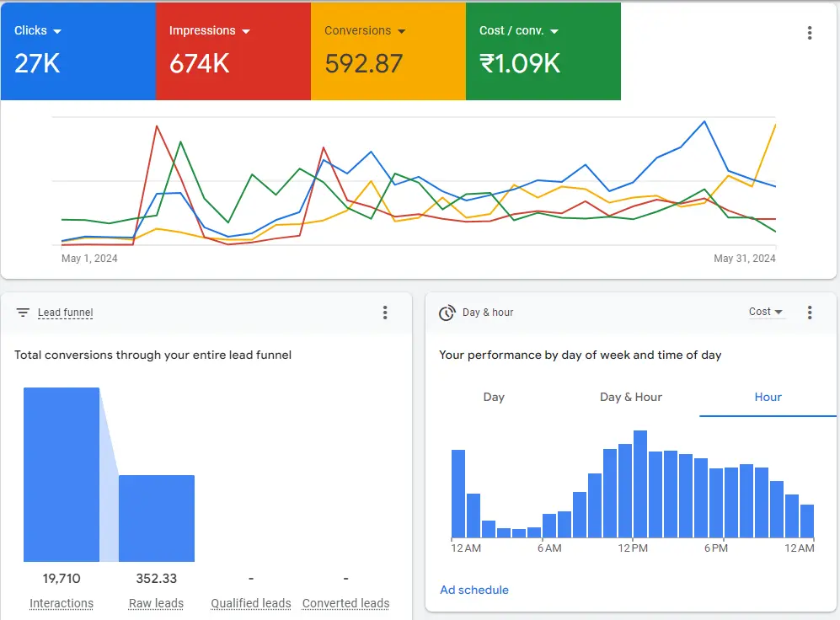Open the Day & hour three-dot menu

point(810,312)
